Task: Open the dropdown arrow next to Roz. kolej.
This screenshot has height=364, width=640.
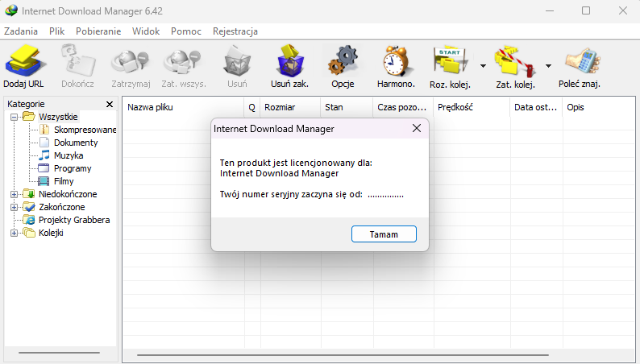Action: click(484, 65)
